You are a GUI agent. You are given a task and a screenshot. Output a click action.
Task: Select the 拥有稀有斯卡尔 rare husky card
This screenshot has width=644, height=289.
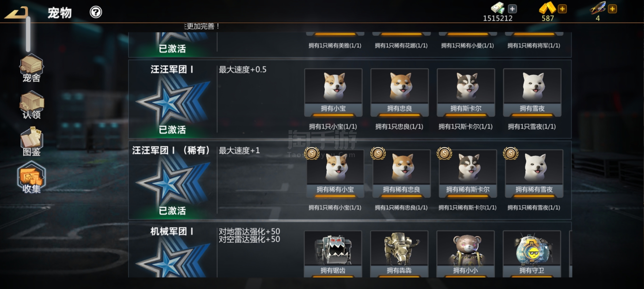(468, 174)
